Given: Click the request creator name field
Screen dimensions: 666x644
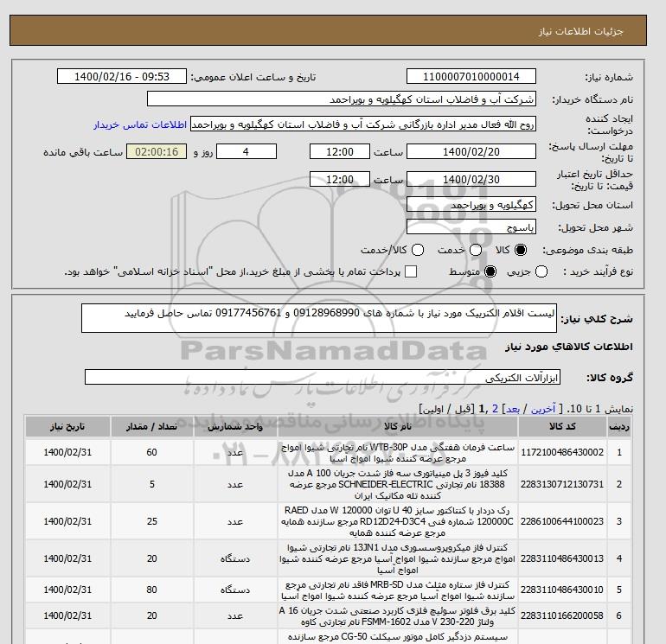Looking at the screenshot, I should tap(362, 124).
